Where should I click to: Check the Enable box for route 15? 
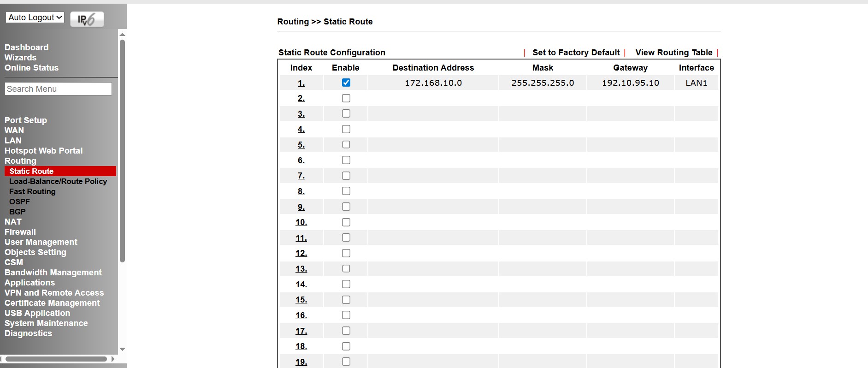point(346,300)
